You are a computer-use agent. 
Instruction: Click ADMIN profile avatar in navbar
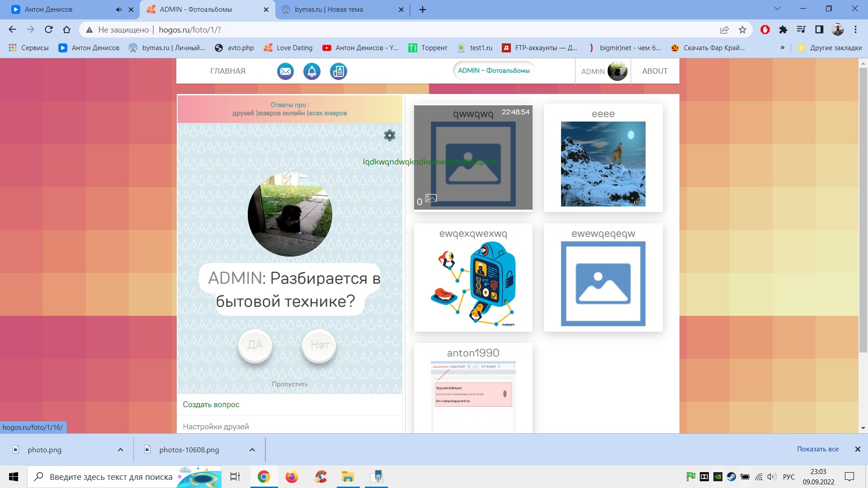617,71
